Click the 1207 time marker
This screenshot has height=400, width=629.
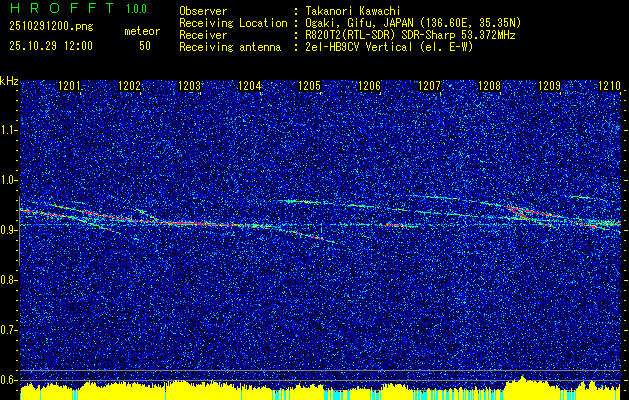pyautogui.click(x=430, y=85)
